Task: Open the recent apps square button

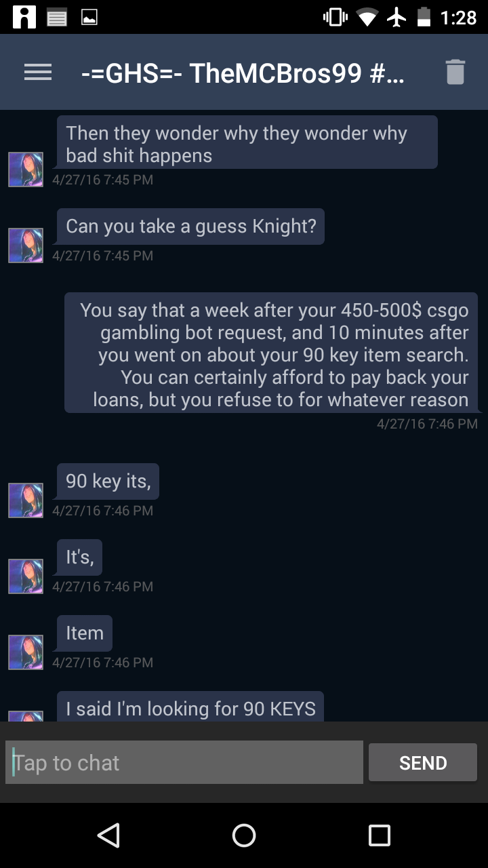Action: pos(379,835)
